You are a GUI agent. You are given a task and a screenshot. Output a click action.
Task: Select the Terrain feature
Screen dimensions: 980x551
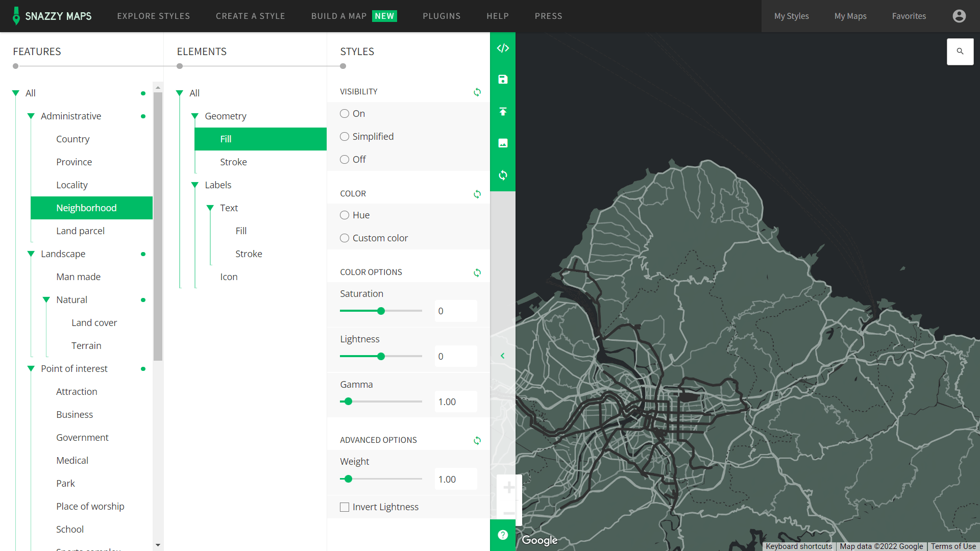pyautogui.click(x=86, y=345)
